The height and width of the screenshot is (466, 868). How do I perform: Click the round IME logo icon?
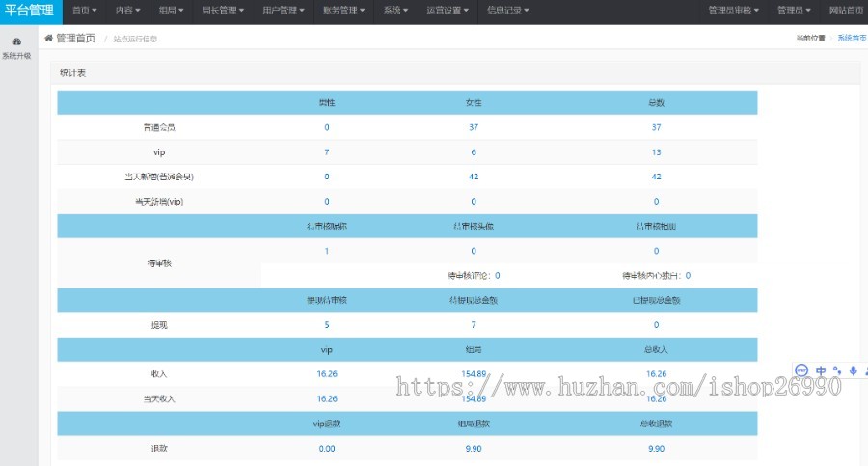click(801, 370)
